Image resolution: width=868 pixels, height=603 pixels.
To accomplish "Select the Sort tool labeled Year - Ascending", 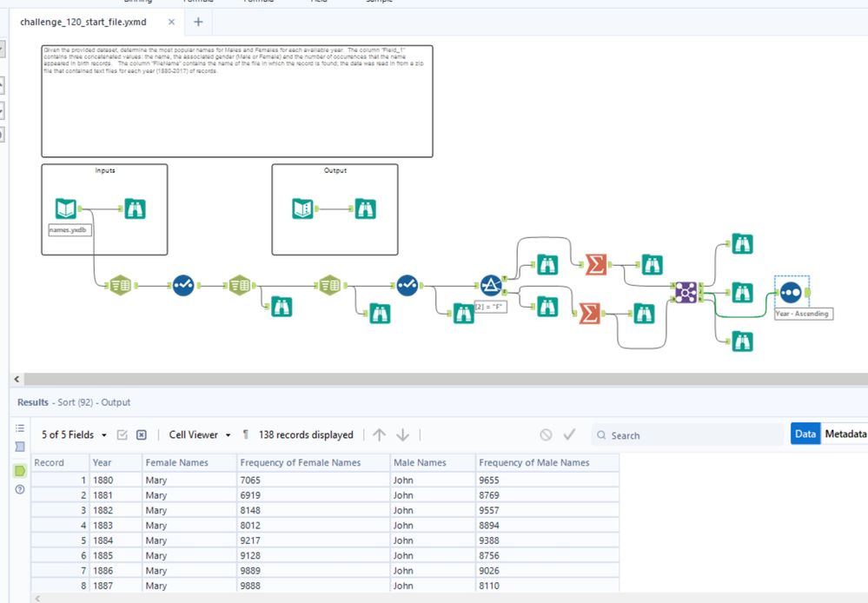I will tap(791, 292).
